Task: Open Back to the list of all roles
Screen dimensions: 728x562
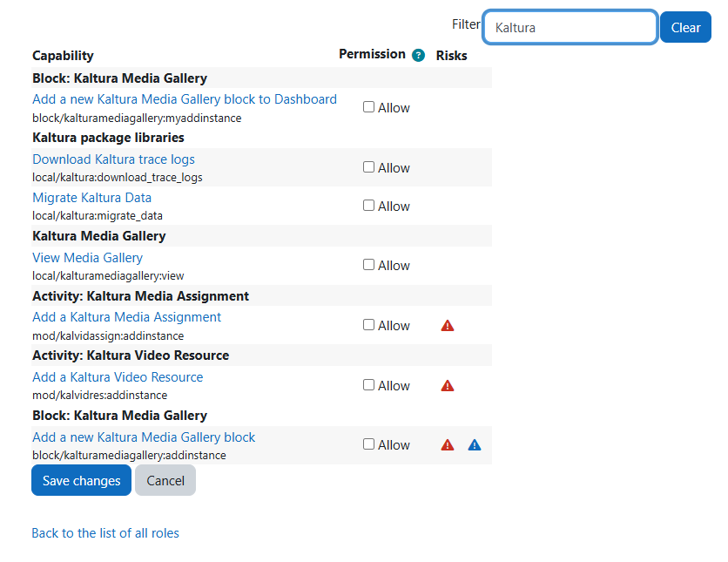Action: click(x=105, y=533)
